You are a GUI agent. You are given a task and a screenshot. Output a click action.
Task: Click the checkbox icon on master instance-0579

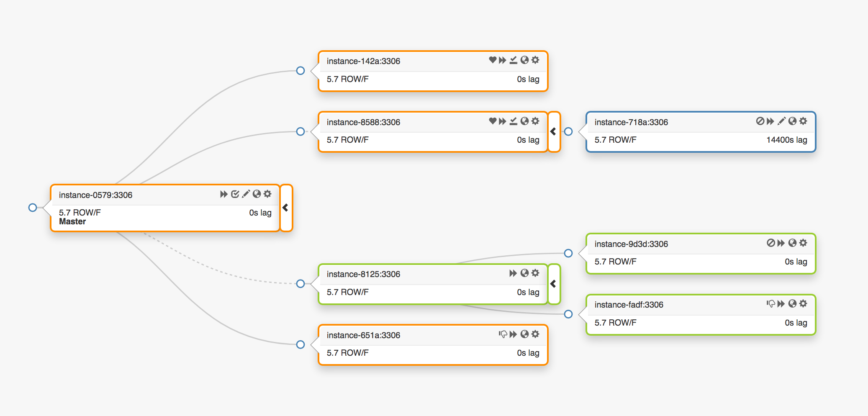pos(235,194)
